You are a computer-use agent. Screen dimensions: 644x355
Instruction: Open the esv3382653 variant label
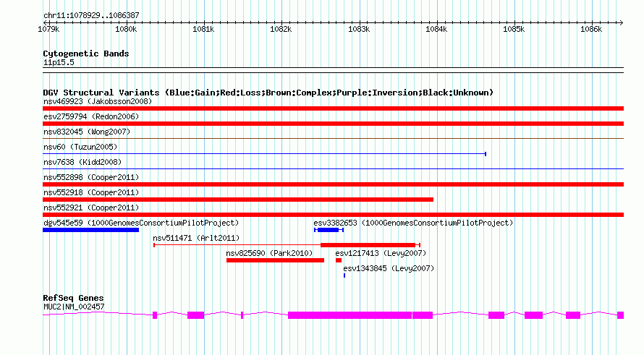[413, 223]
